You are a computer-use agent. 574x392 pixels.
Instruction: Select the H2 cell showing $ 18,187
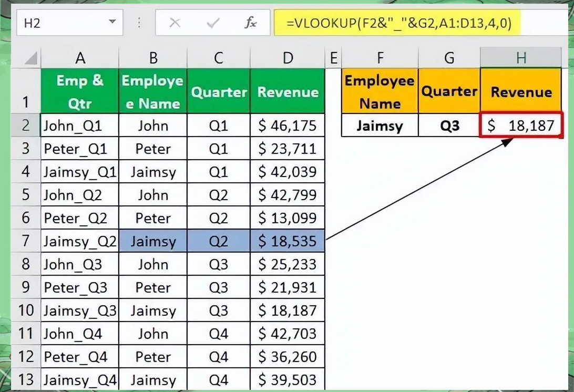520,126
